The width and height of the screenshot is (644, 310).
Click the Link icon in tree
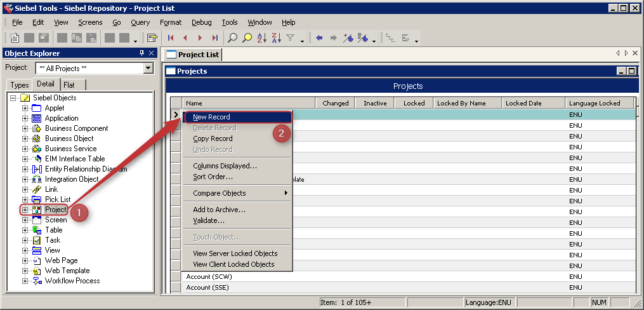point(37,189)
